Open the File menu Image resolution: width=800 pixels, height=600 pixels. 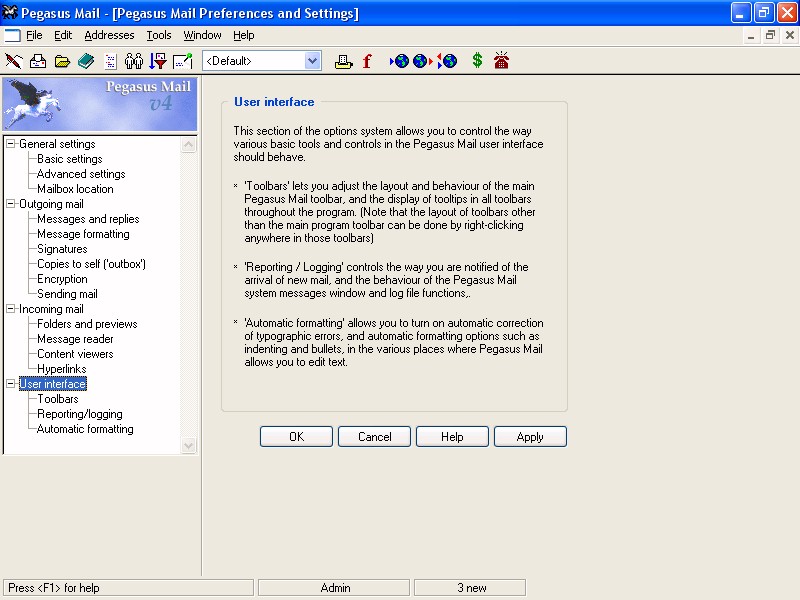pyautogui.click(x=34, y=35)
